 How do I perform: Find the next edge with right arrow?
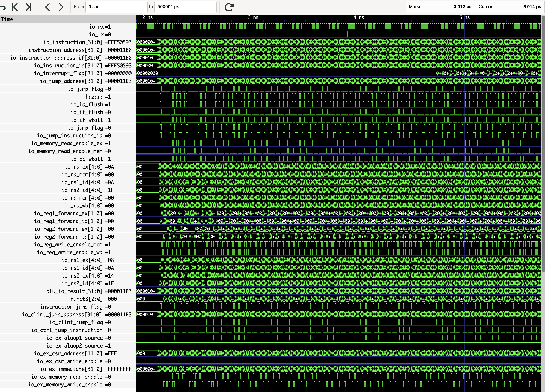[61, 7]
